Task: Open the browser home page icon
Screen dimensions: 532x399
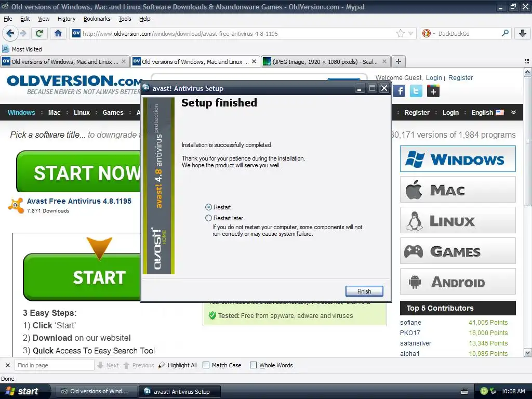Action: [x=58, y=33]
